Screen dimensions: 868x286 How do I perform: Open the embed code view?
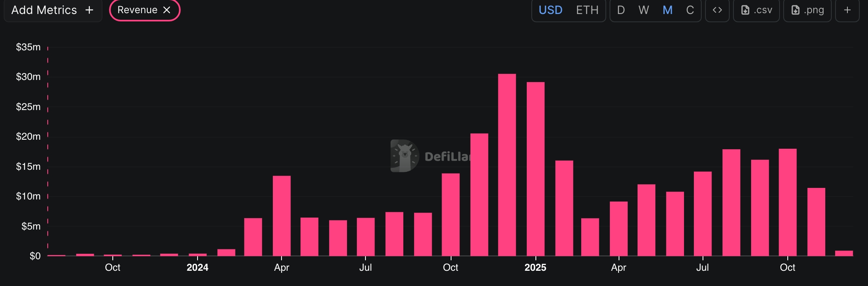tap(717, 10)
